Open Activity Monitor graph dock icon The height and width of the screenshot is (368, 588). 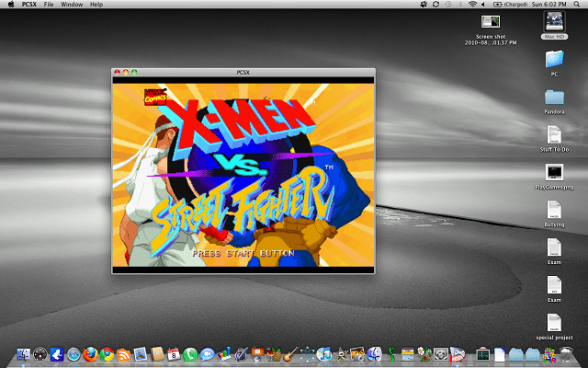click(483, 354)
